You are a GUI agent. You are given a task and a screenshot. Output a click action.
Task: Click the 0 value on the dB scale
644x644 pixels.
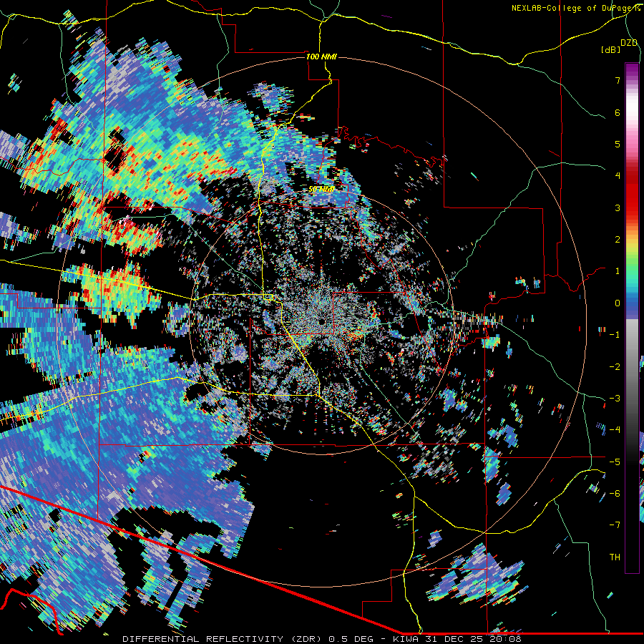pos(618,303)
